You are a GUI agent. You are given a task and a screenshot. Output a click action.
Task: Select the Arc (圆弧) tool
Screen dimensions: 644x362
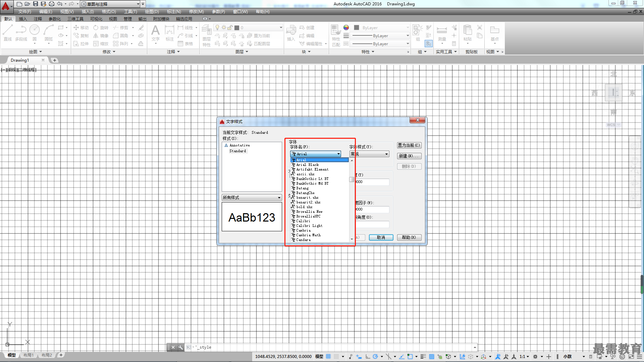pos(49,33)
